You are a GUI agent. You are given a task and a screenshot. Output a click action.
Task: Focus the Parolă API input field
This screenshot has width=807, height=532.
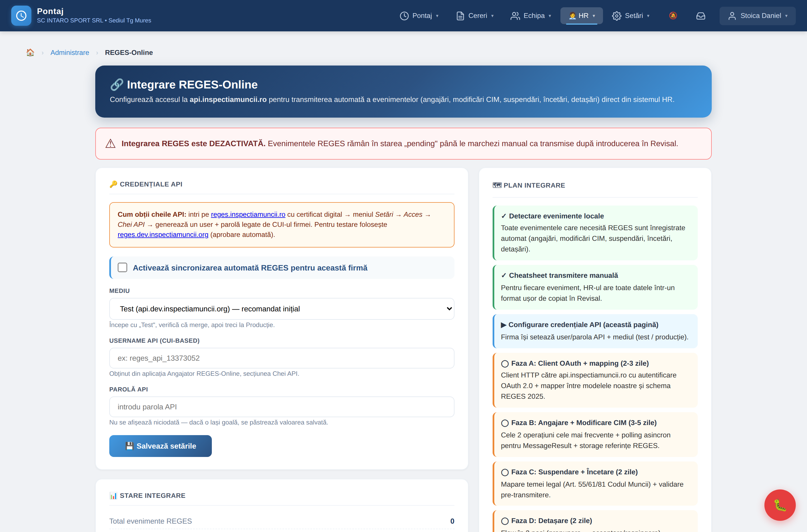point(281,407)
